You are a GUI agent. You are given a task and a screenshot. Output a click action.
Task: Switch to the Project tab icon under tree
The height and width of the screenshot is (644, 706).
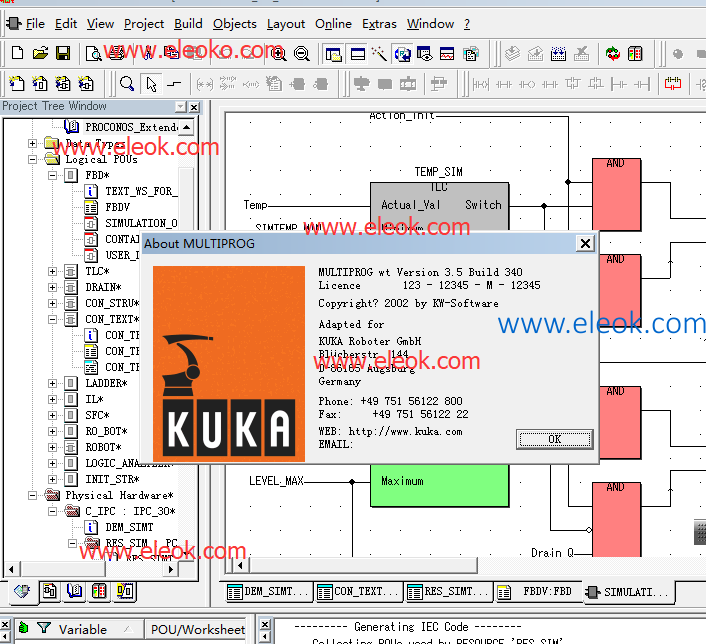[x=22, y=591]
